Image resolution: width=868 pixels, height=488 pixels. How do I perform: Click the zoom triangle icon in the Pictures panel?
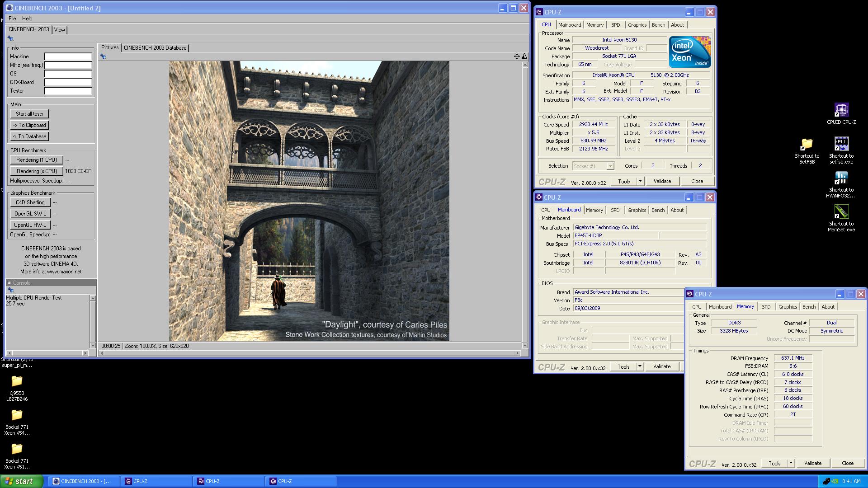[x=524, y=56]
